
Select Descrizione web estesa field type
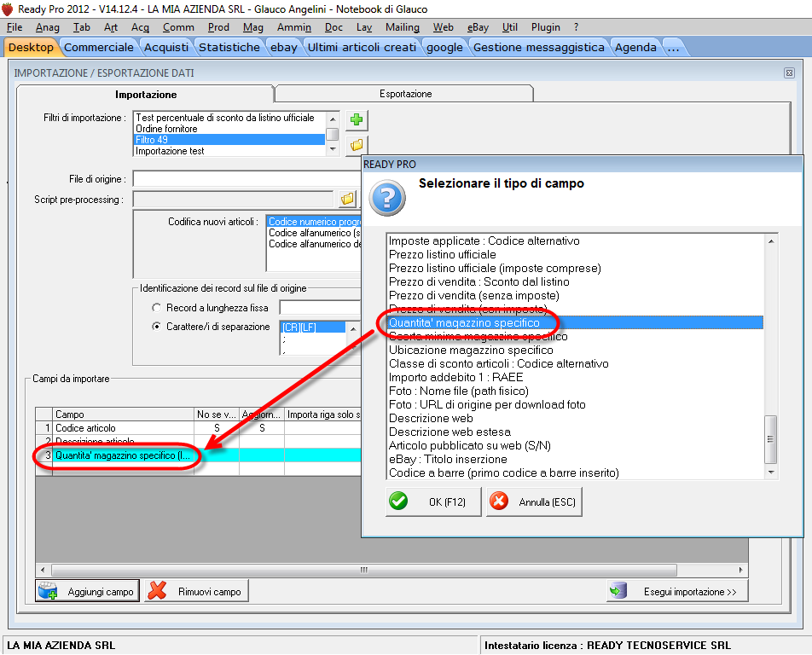coord(575,432)
